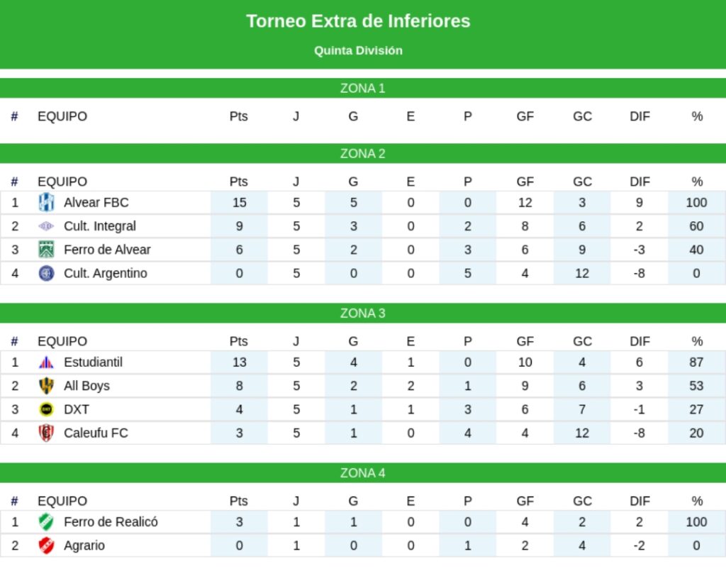
Task: Click the DIF column header in Zona 3
Action: click(x=640, y=341)
